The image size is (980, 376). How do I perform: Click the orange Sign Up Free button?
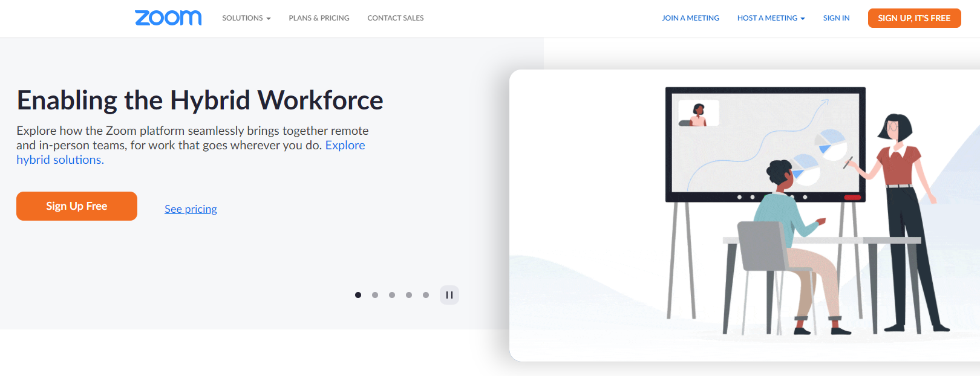coord(77,206)
